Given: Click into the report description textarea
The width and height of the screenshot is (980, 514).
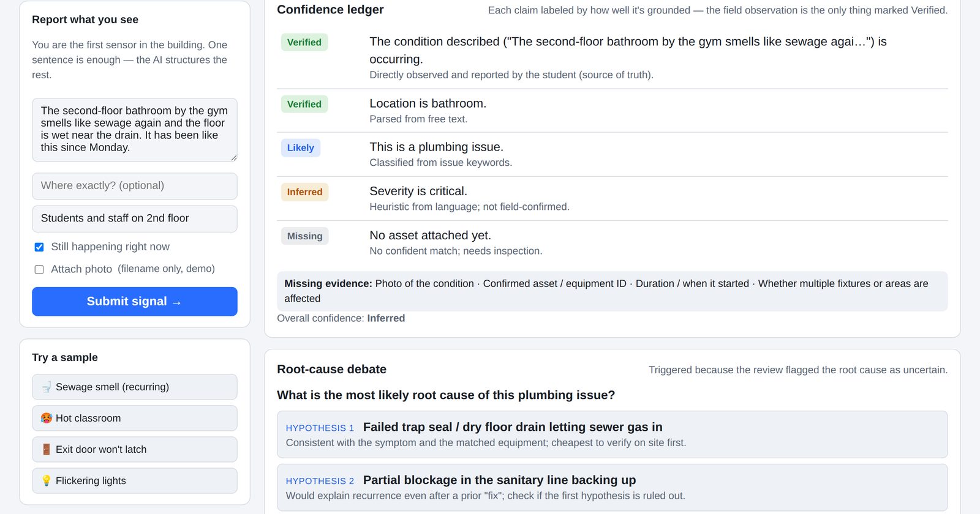Looking at the screenshot, I should 135,130.
